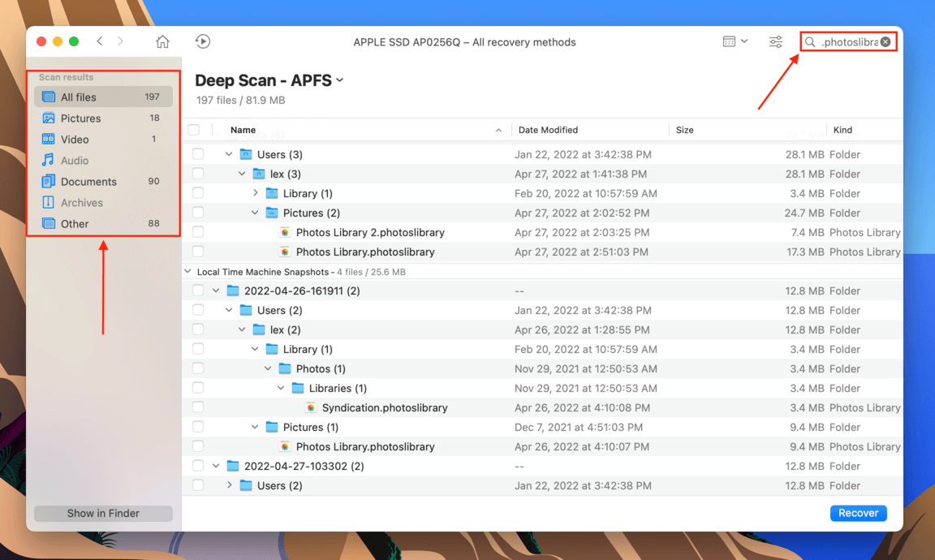Open the view mode dropdown arrow
Viewport: 935px width, 560px height.
click(x=744, y=41)
